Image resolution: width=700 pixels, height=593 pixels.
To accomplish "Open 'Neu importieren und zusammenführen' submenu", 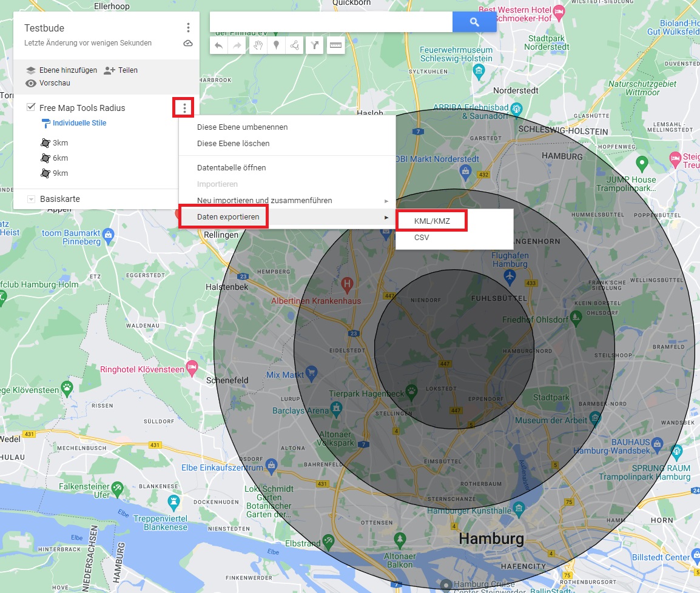I will tap(287, 201).
